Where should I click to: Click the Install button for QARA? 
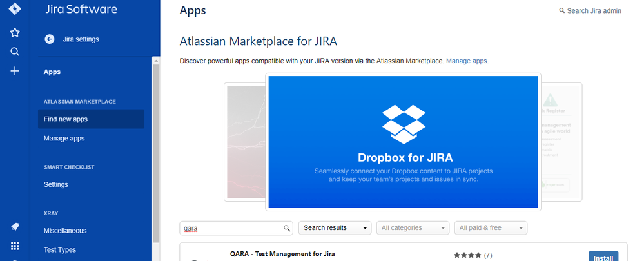(x=603, y=256)
